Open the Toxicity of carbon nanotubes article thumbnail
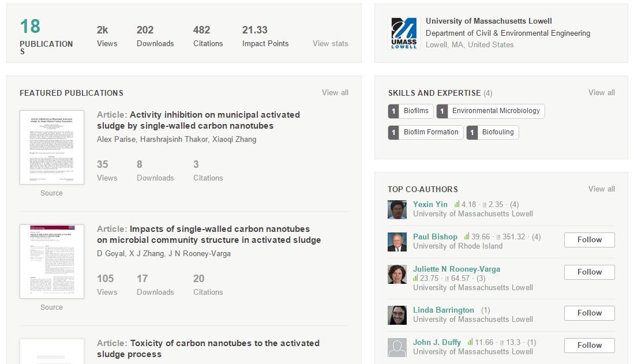The height and width of the screenshot is (364, 634). point(52,351)
